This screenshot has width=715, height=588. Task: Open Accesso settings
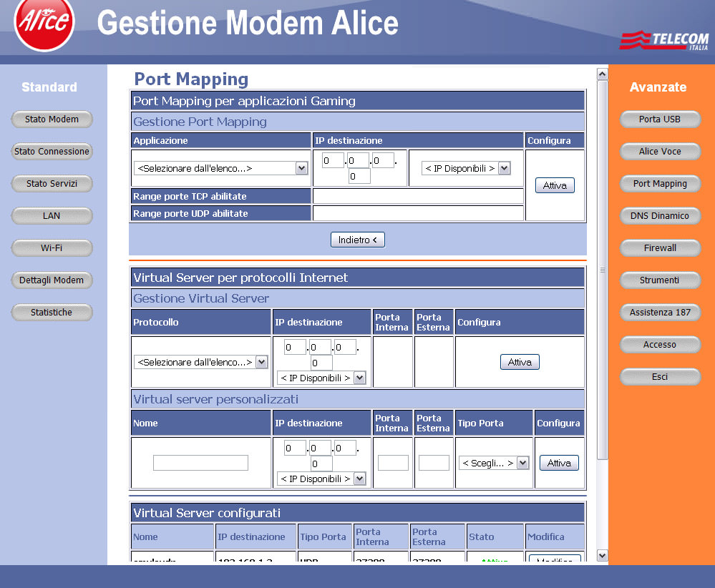660,345
